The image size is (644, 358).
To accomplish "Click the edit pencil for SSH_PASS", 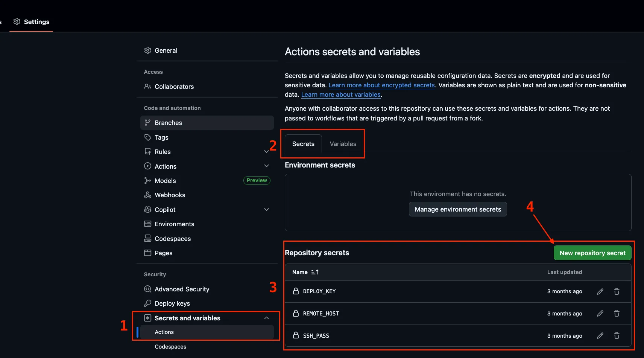I will pos(600,336).
